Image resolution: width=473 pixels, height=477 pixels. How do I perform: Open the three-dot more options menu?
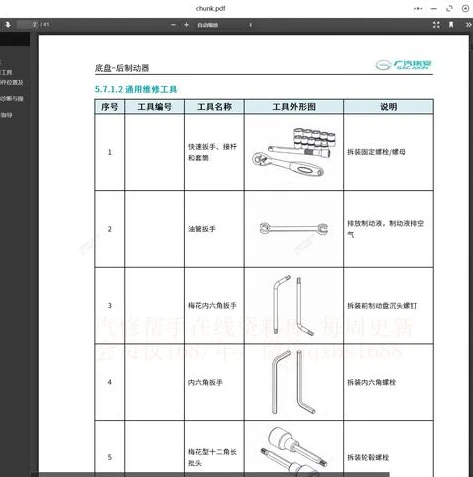[x=418, y=9]
